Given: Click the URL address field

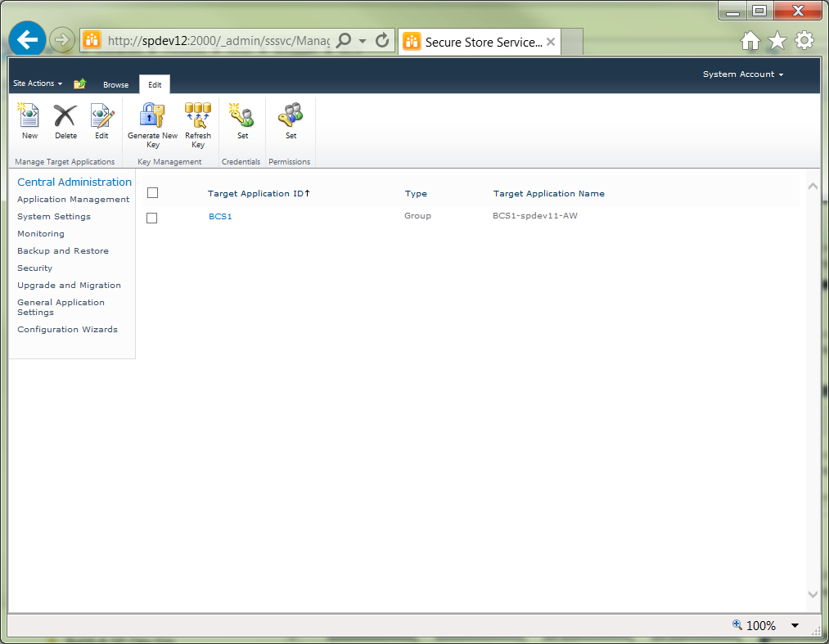Looking at the screenshot, I should pos(218,41).
